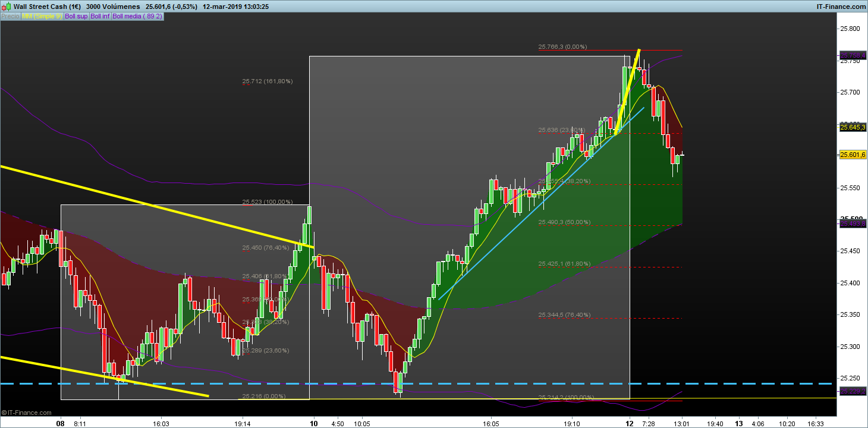This screenshot has height=428, width=868.
Task: Select the MM (Simple 9) indicator label
Action: (x=42, y=16)
